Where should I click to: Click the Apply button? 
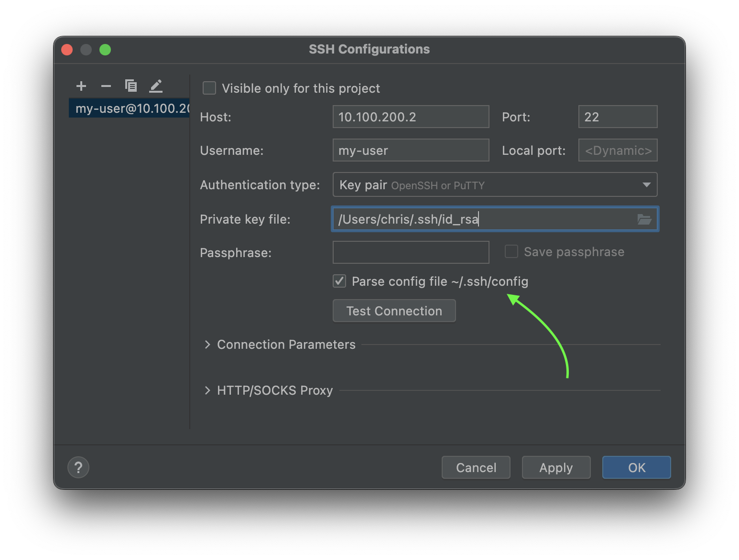point(556,467)
